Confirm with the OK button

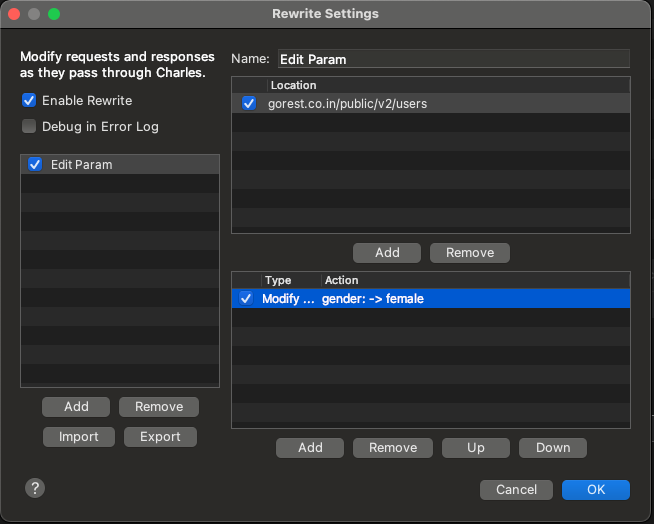coord(596,490)
